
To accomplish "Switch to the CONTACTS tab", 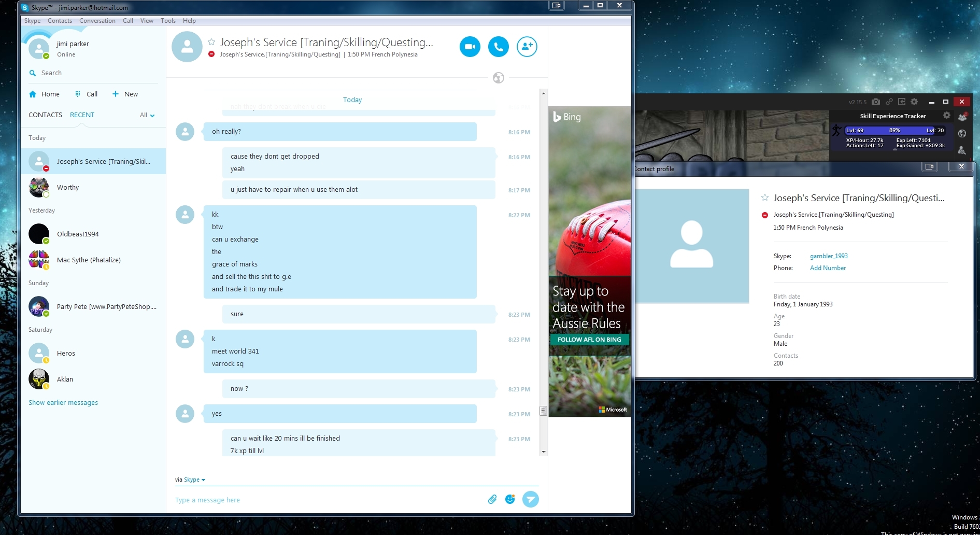I will pyautogui.click(x=45, y=115).
